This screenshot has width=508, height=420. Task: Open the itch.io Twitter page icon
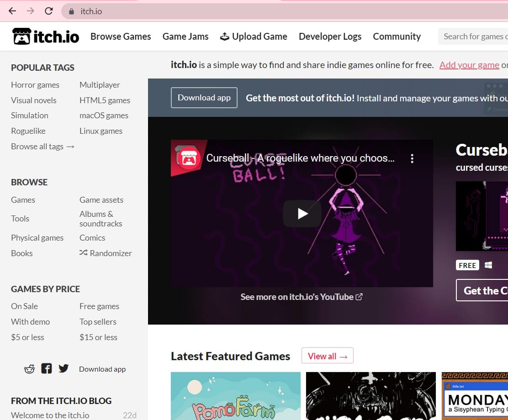pos(63,368)
